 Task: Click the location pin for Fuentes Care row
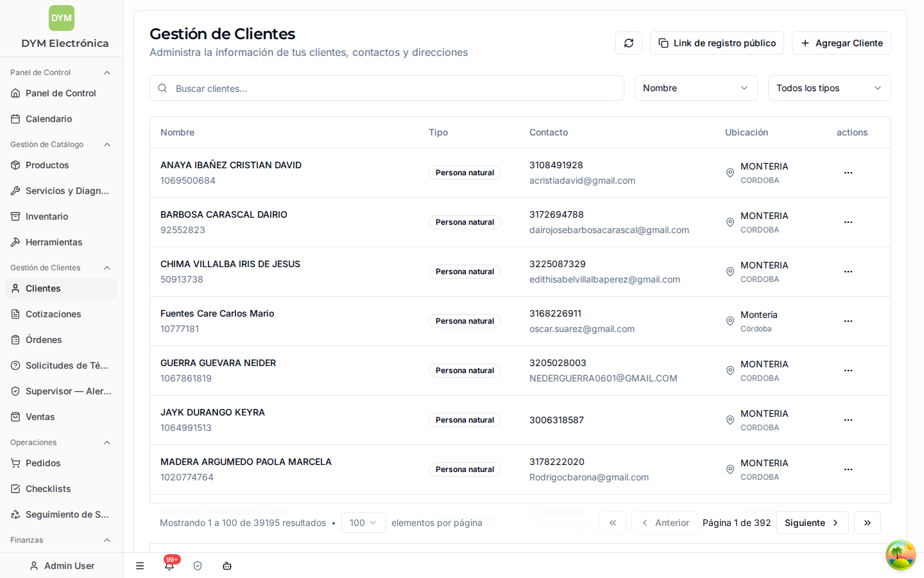point(730,321)
